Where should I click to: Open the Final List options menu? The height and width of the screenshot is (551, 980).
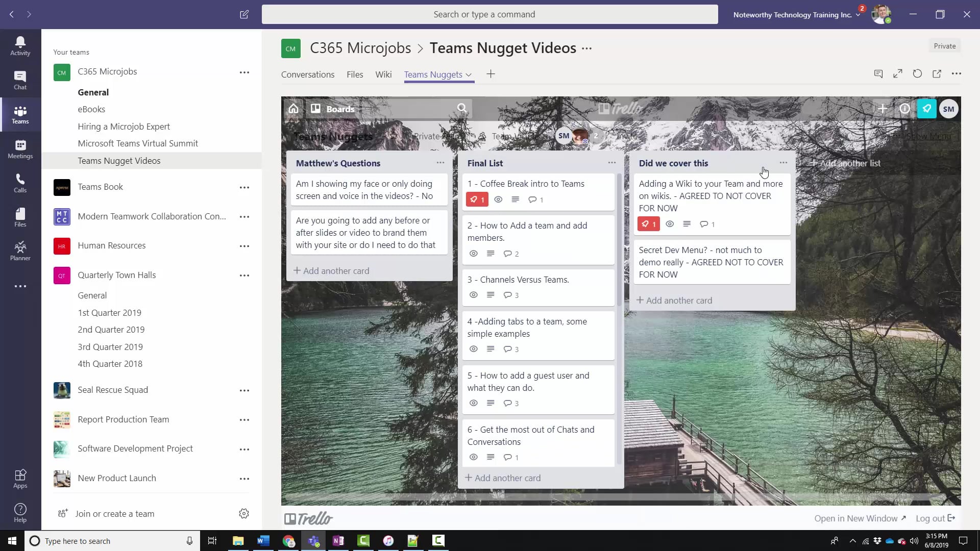pyautogui.click(x=611, y=162)
